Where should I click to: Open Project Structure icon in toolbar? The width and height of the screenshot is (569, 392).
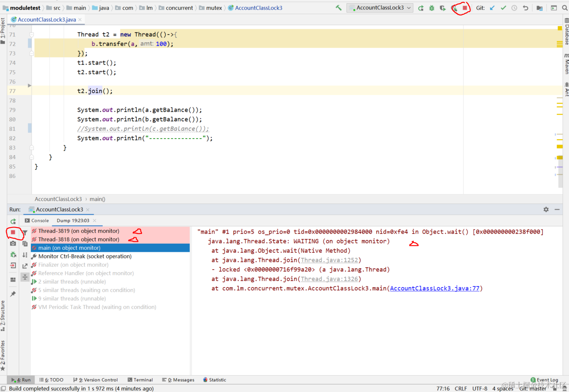coord(539,8)
